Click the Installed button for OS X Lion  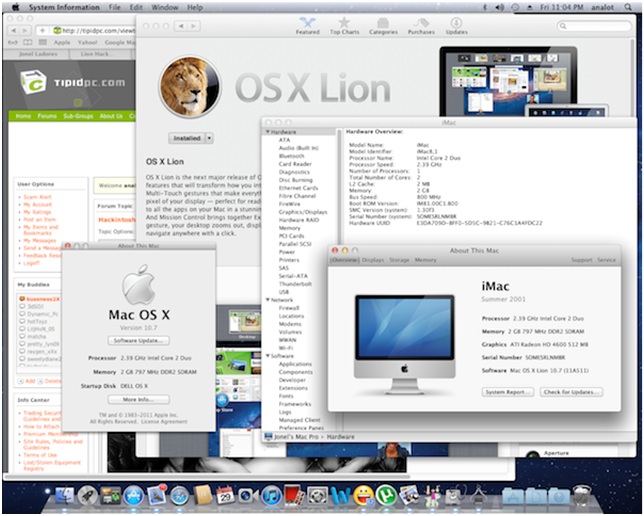(x=187, y=138)
